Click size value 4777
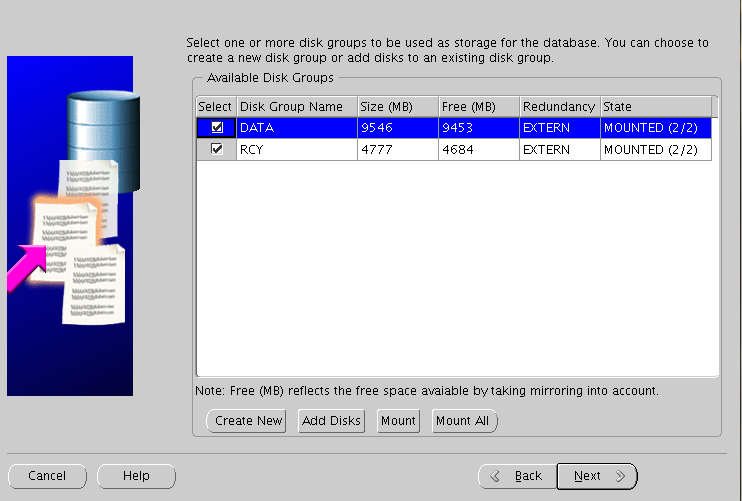The height and width of the screenshot is (501, 742). click(x=398, y=149)
